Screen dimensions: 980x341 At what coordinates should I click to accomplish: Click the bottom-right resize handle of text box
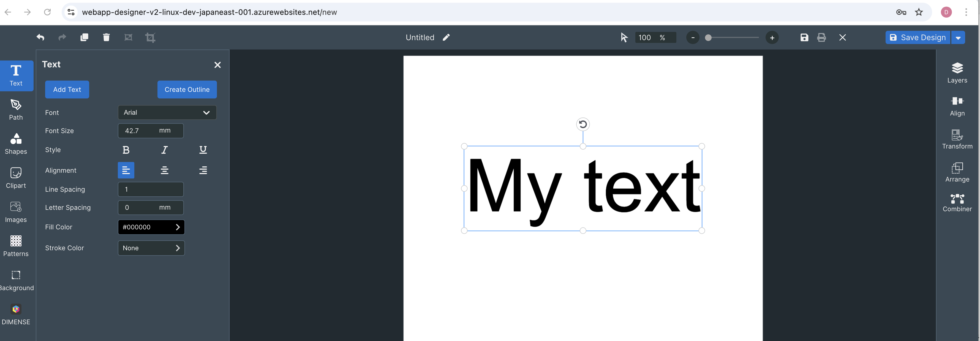point(702,230)
